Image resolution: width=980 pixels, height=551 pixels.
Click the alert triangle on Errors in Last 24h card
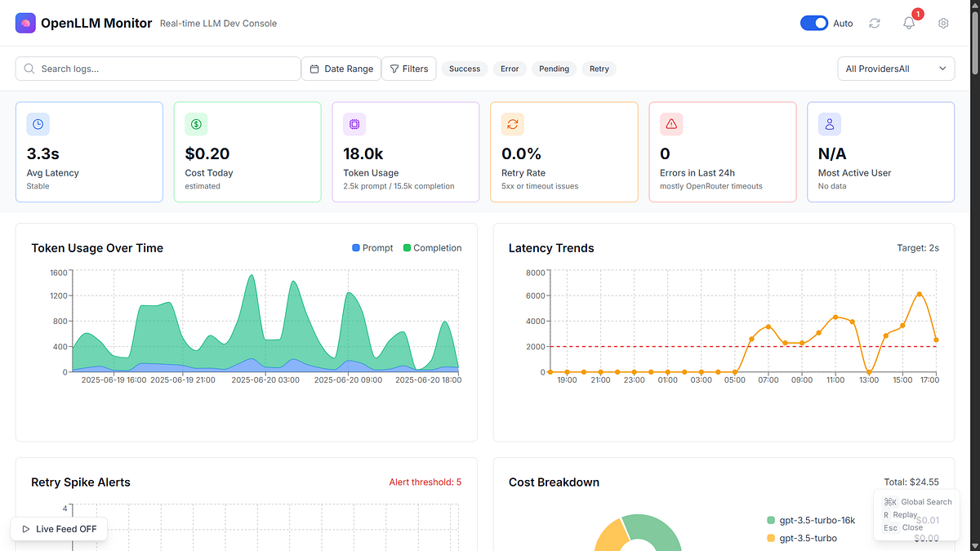coord(670,123)
